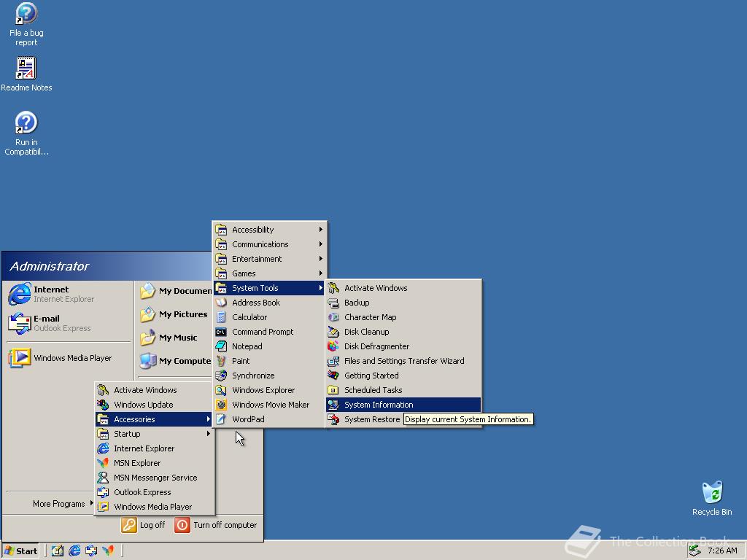Expand the Communications submenu

[269, 244]
